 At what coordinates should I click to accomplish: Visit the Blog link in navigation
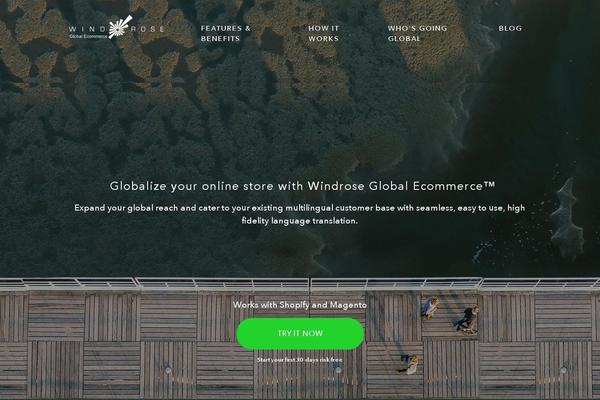510,28
